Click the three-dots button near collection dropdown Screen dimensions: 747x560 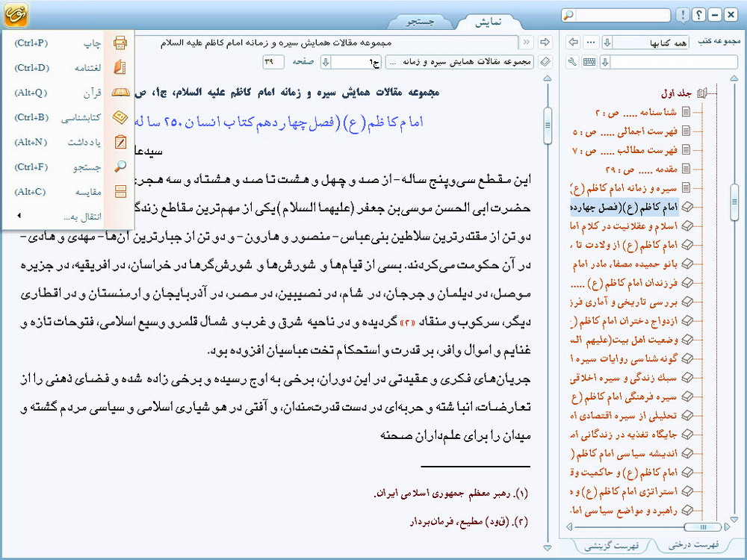[590, 42]
